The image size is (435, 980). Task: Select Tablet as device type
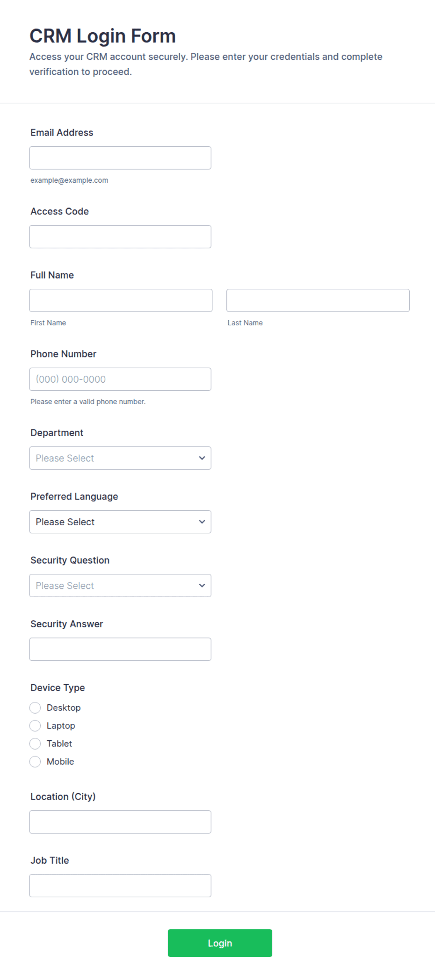coord(35,744)
